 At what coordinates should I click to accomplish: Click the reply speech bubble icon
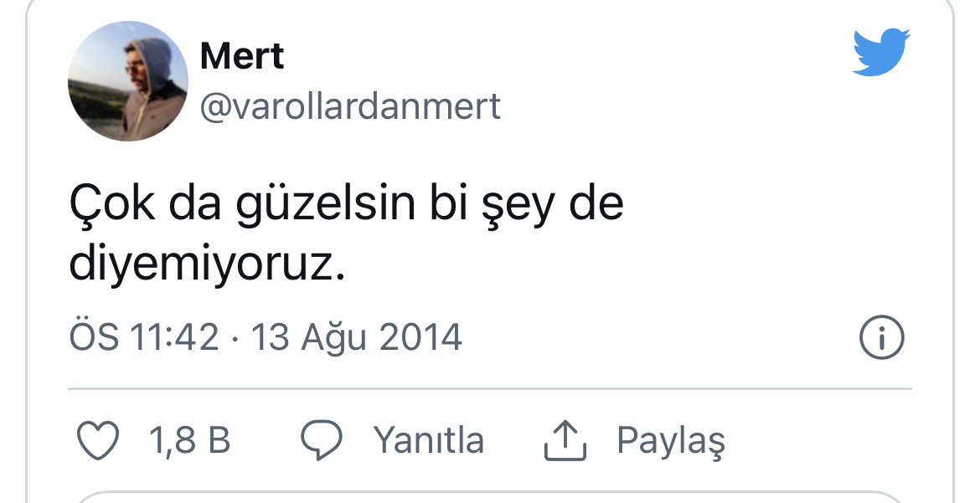(322, 440)
